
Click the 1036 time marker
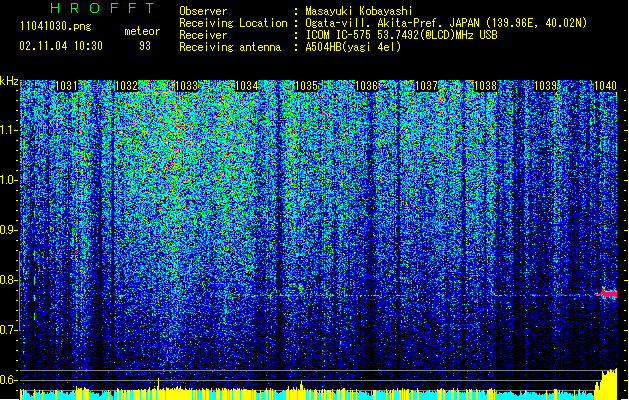pyautogui.click(x=366, y=86)
